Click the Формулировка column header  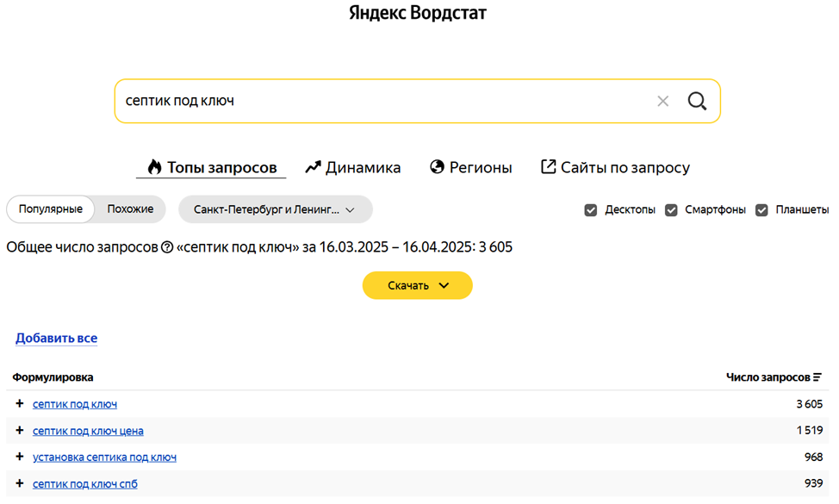(53, 377)
